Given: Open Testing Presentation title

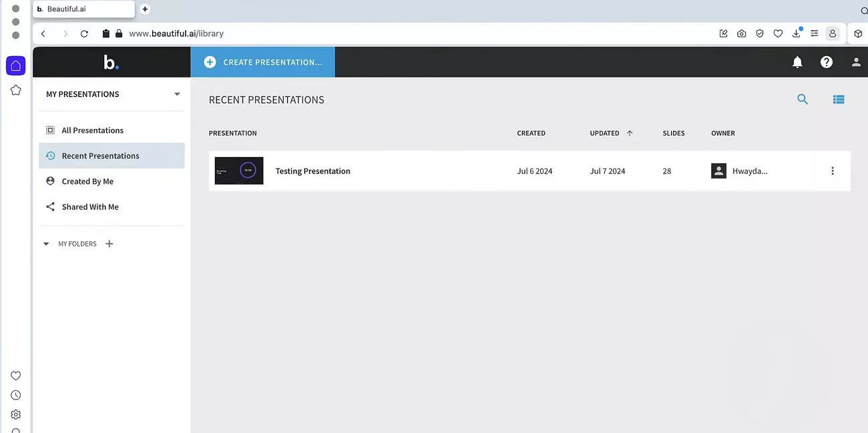Looking at the screenshot, I should (312, 171).
